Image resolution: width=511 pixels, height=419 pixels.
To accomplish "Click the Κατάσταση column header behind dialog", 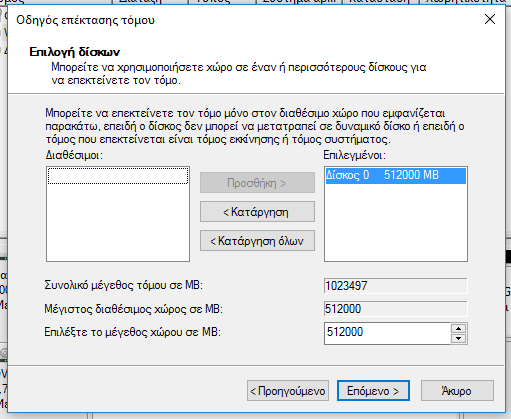I will pyautogui.click(x=380, y=2).
